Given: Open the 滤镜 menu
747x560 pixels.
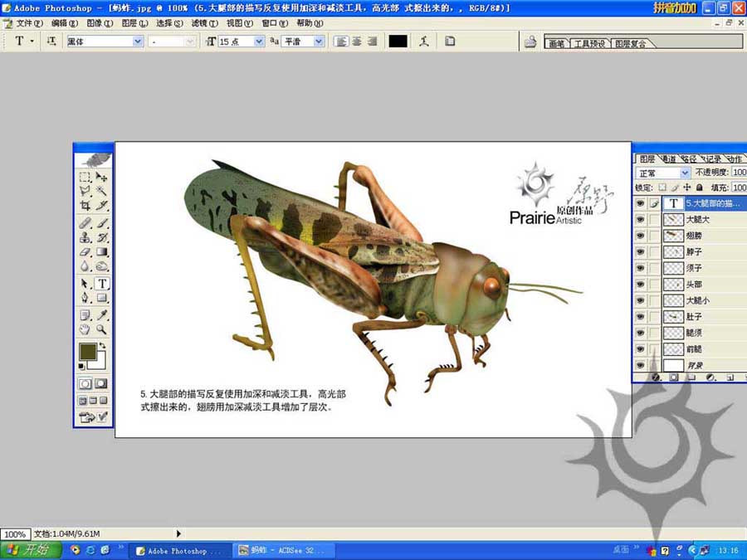Looking at the screenshot, I should coord(204,23).
